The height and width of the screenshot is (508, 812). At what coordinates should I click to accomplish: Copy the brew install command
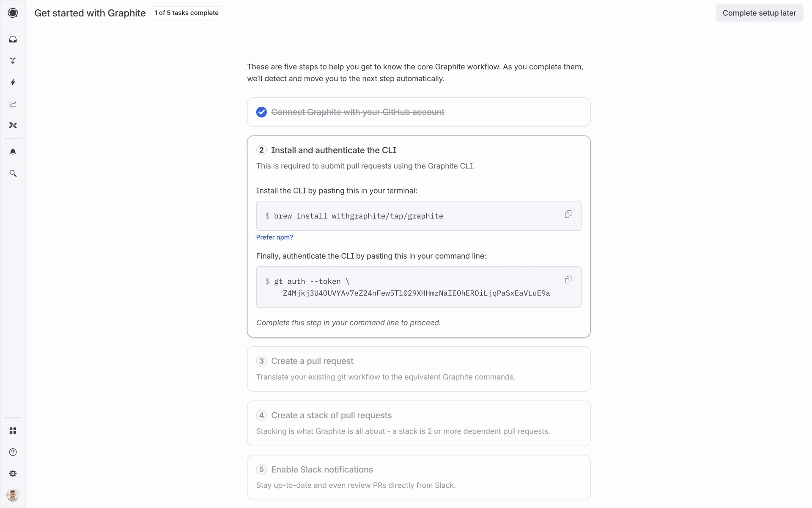tap(568, 215)
